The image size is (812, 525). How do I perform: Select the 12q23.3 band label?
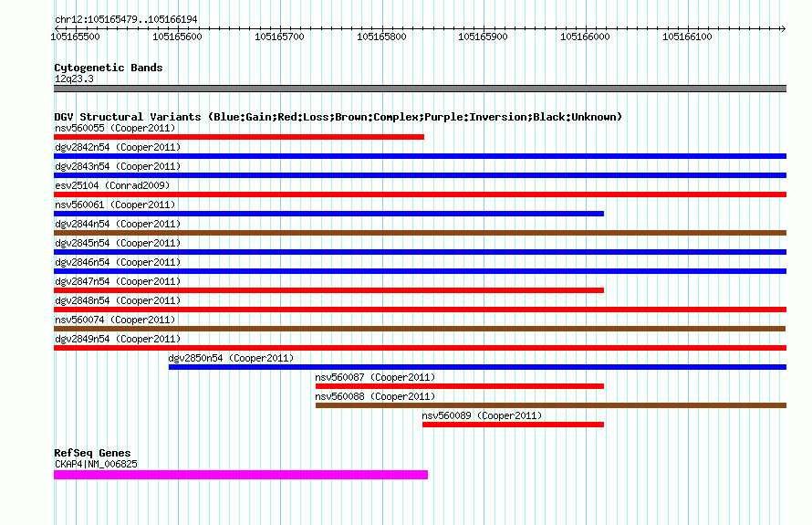tap(74, 79)
